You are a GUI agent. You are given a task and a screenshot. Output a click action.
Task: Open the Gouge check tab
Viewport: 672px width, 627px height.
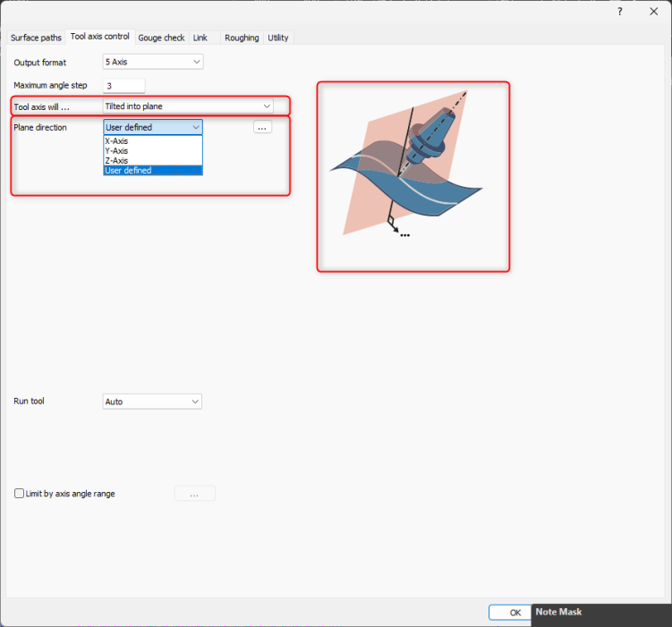161,38
